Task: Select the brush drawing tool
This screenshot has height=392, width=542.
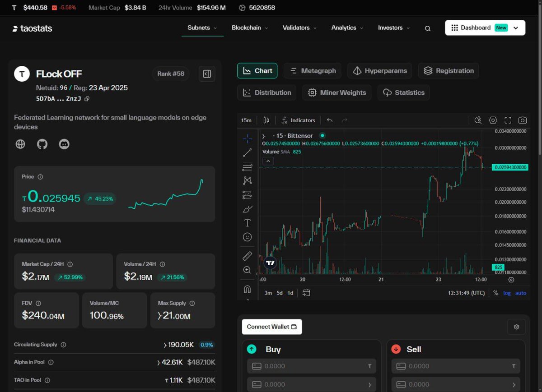Action: click(x=248, y=209)
